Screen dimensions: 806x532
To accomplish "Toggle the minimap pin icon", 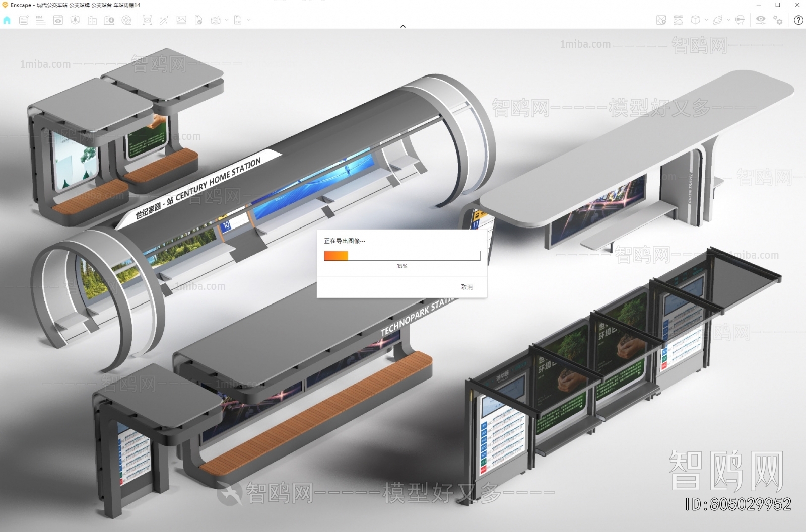I will click(661, 20).
